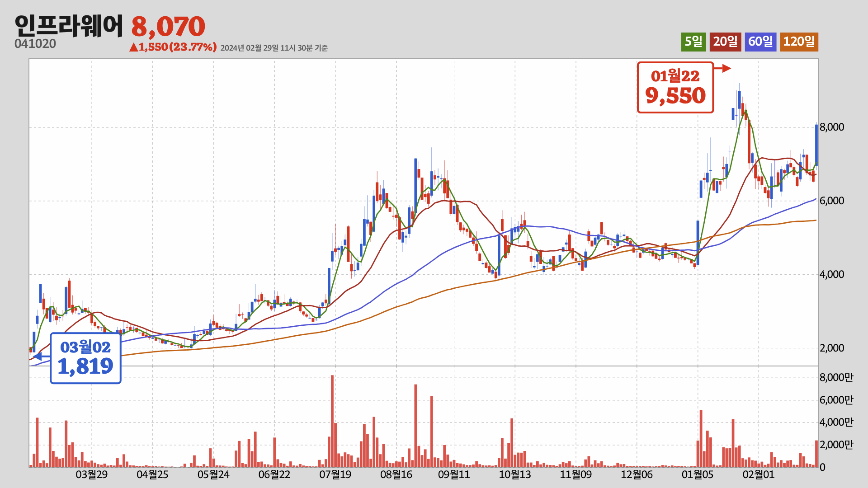The width and height of the screenshot is (868, 488).
Task: Click the 4,000만 volume axis label
Action: coord(836,422)
